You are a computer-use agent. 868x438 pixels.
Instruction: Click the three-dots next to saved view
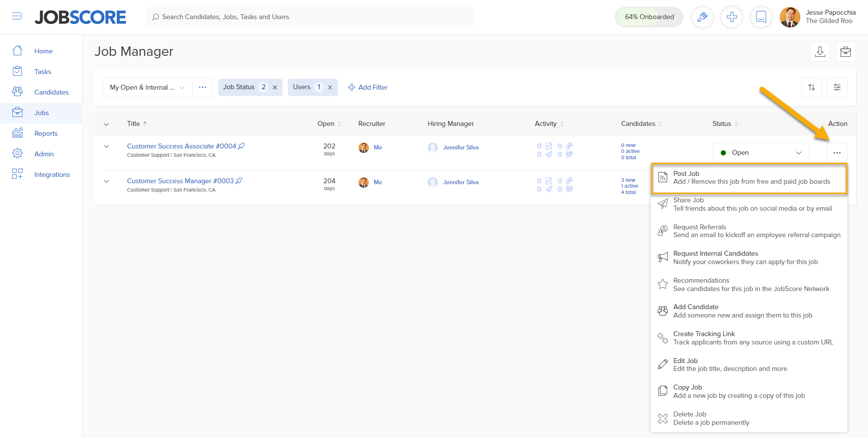point(203,87)
